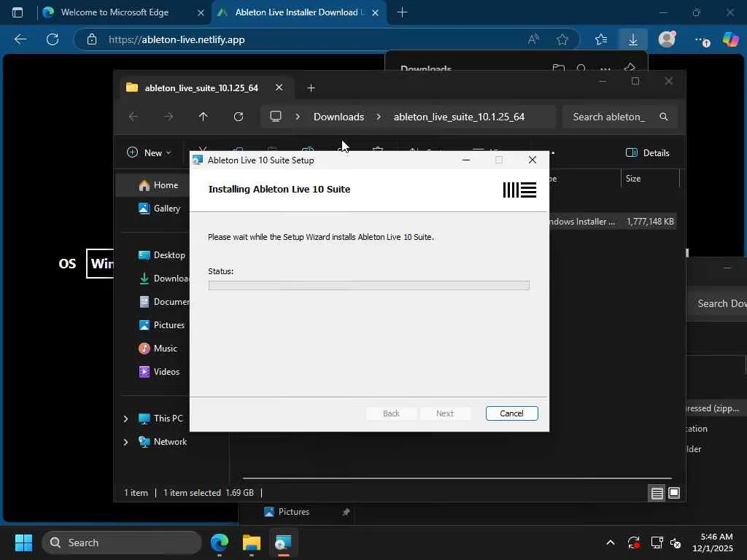Go up one folder in Explorer
This screenshot has height=560, width=747.
[x=204, y=117]
